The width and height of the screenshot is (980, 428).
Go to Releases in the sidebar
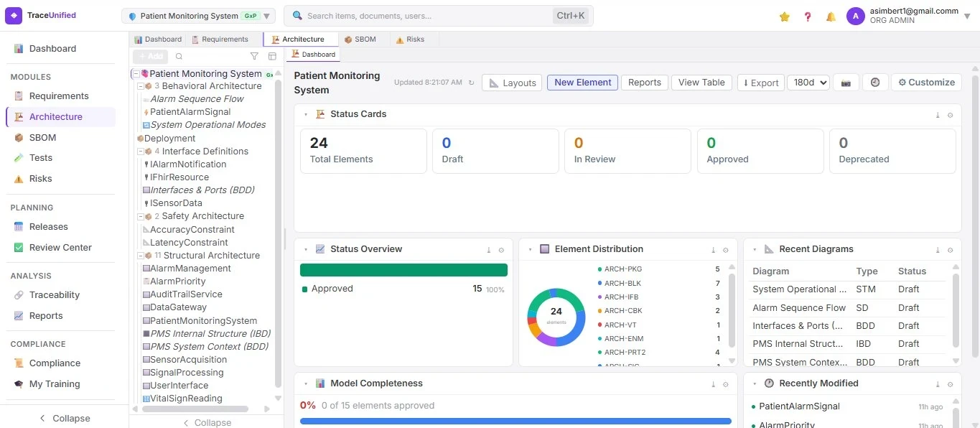(x=48, y=227)
